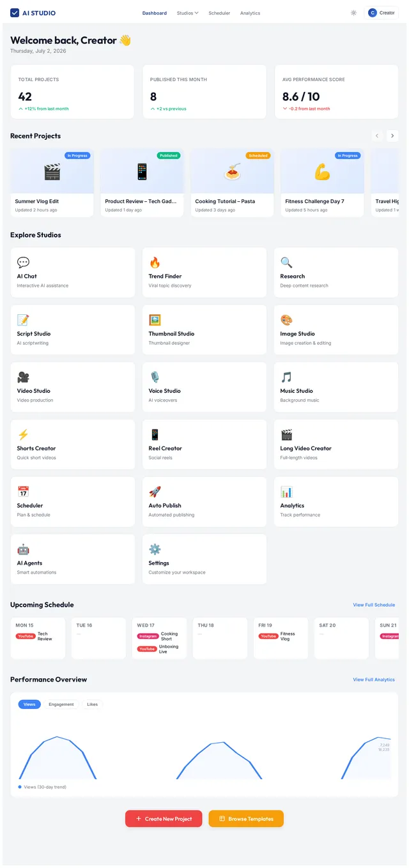Select the TUE 16 schedule day card

[x=98, y=638]
